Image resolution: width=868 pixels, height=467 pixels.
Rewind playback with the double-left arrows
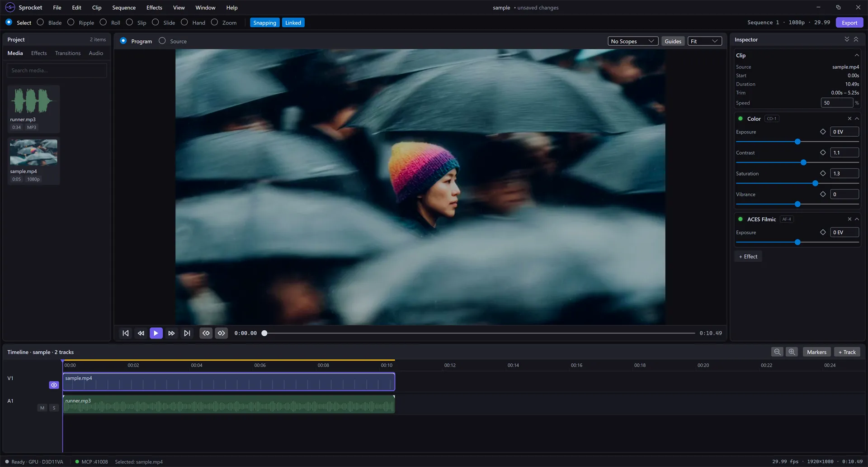[141, 333]
